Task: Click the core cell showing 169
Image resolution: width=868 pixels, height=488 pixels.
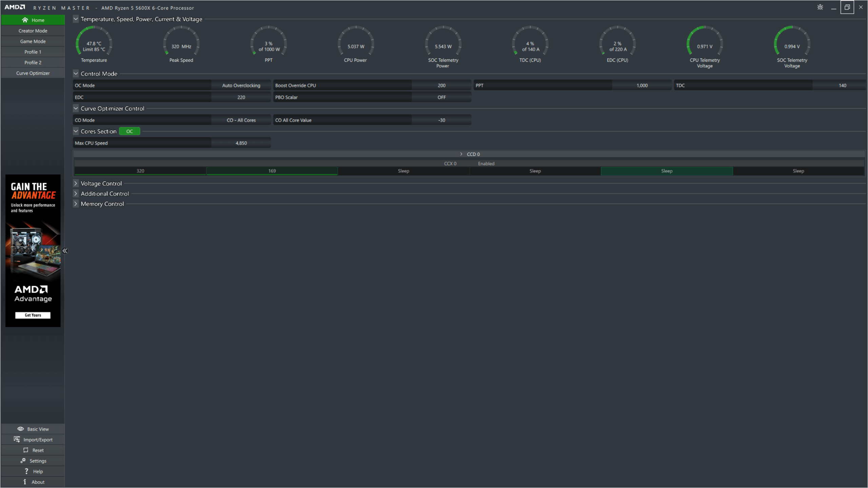Action: pos(272,171)
